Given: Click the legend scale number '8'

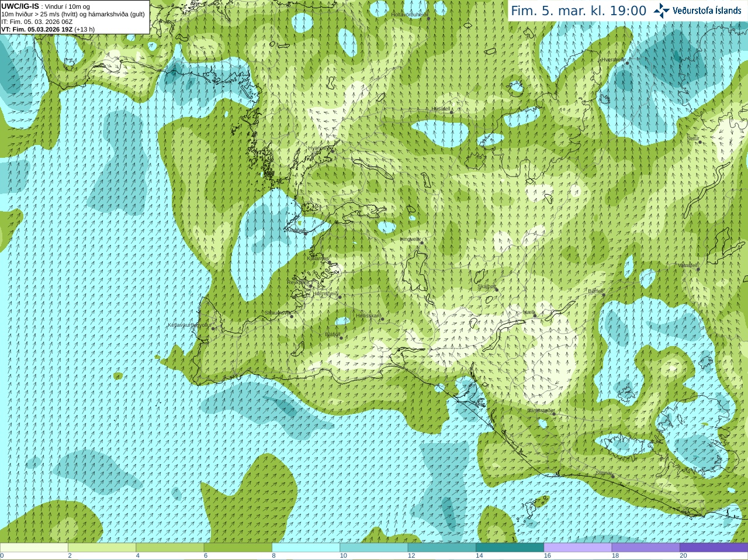Looking at the screenshot, I should (273, 556).
